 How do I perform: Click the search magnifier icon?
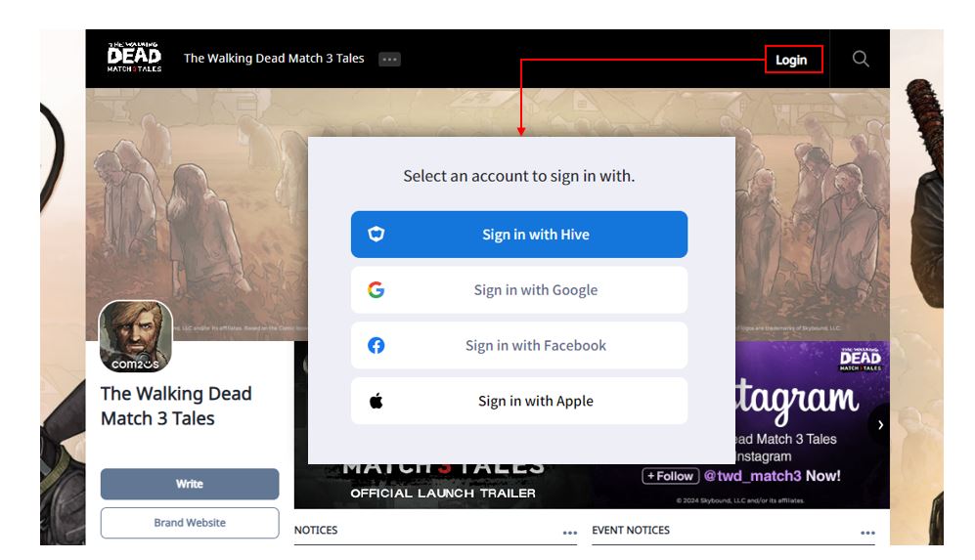[860, 59]
